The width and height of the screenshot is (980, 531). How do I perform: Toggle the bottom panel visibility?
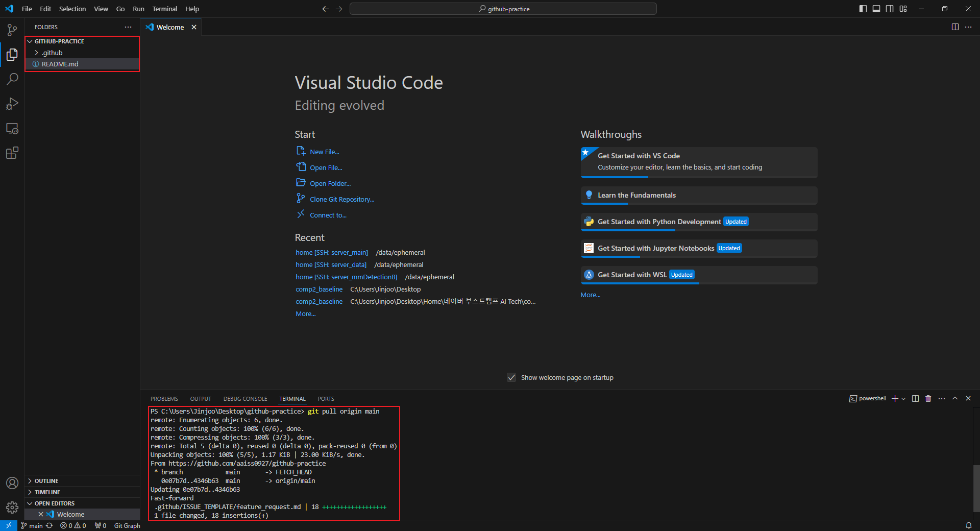[876, 9]
